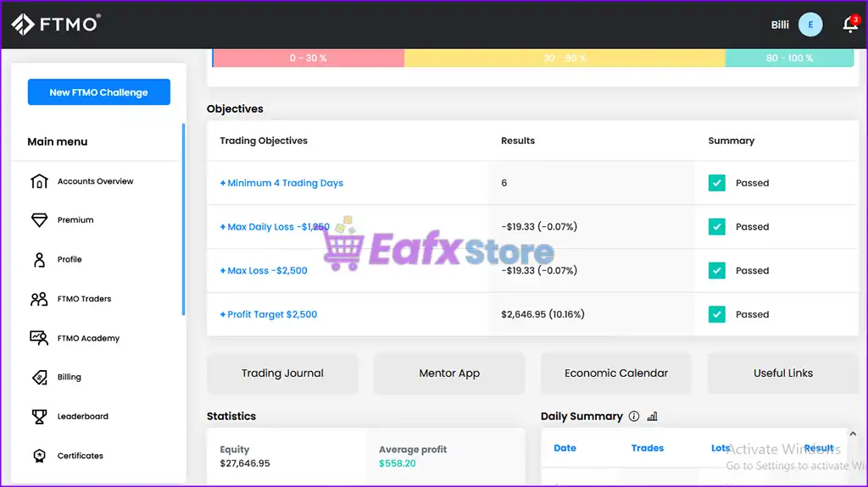Click the yellow 30 - 80 % segment
The image size is (868, 487).
pos(565,58)
